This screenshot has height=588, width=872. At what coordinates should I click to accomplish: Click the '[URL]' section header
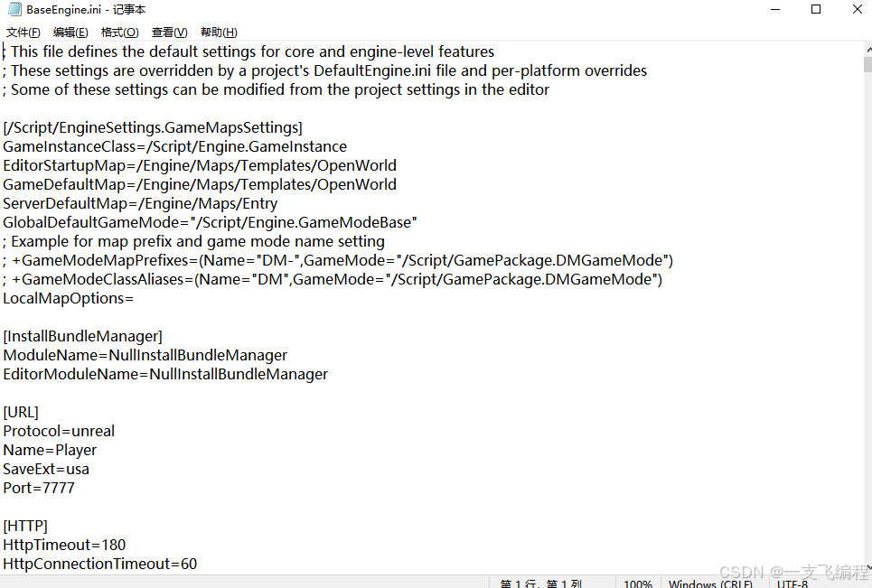point(21,413)
